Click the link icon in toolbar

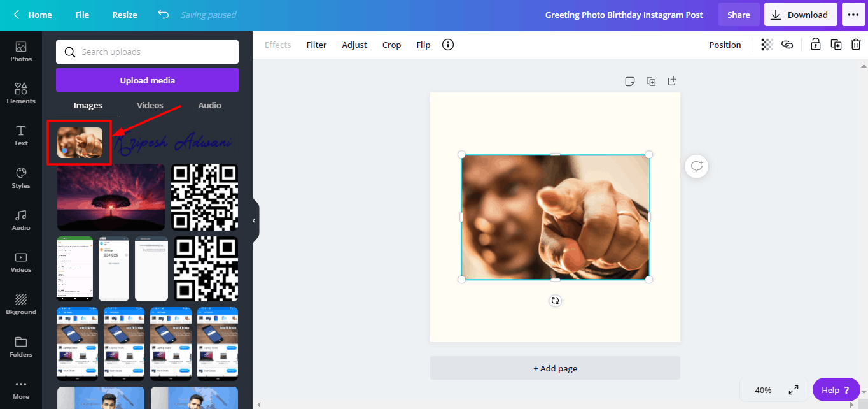tap(787, 45)
